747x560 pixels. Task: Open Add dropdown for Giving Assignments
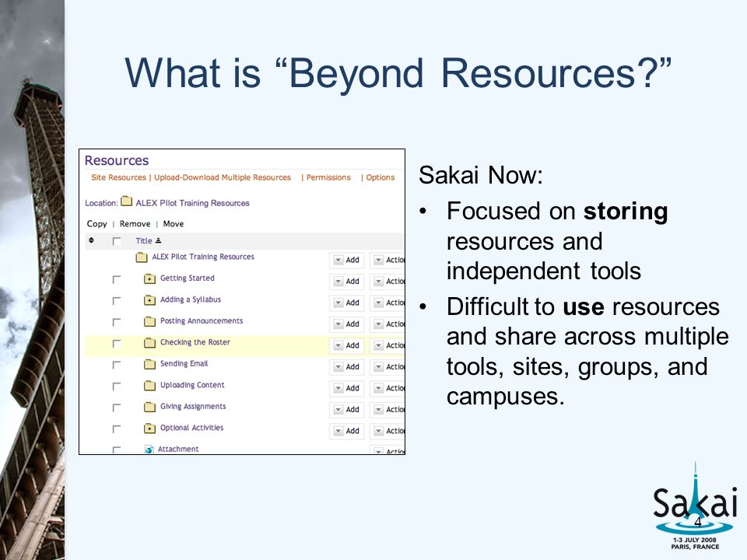347,410
